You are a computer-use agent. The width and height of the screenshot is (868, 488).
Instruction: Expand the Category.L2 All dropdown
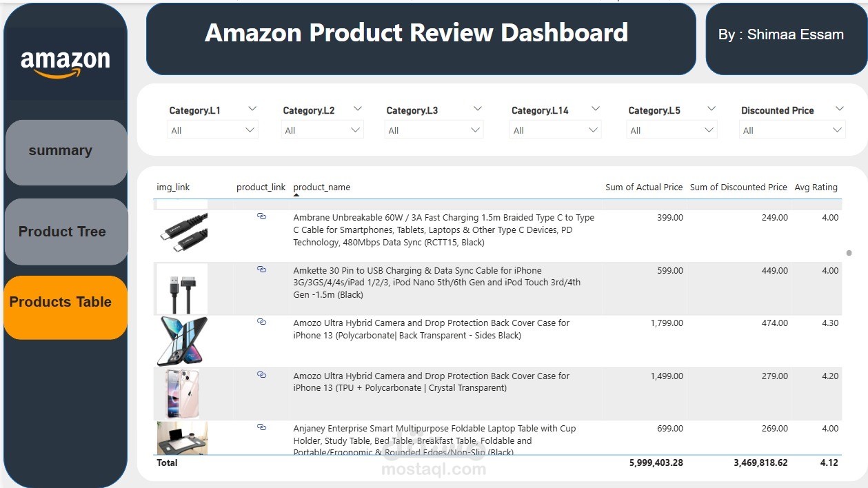point(322,130)
